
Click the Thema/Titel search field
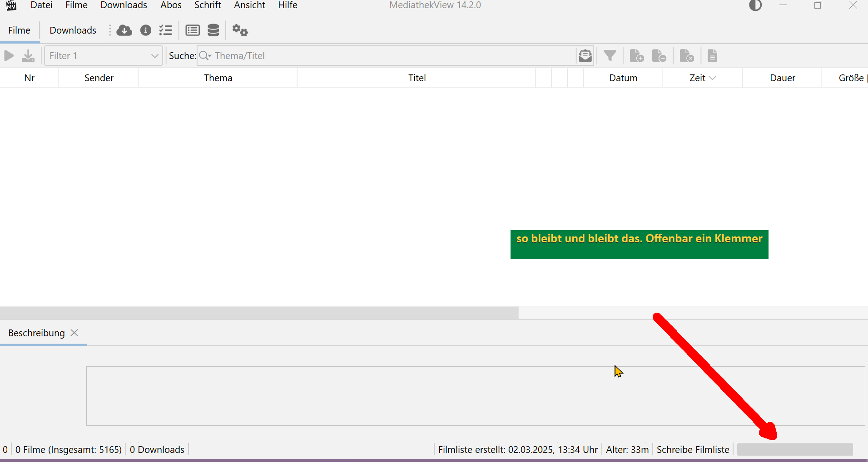click(x=394, y=56)
